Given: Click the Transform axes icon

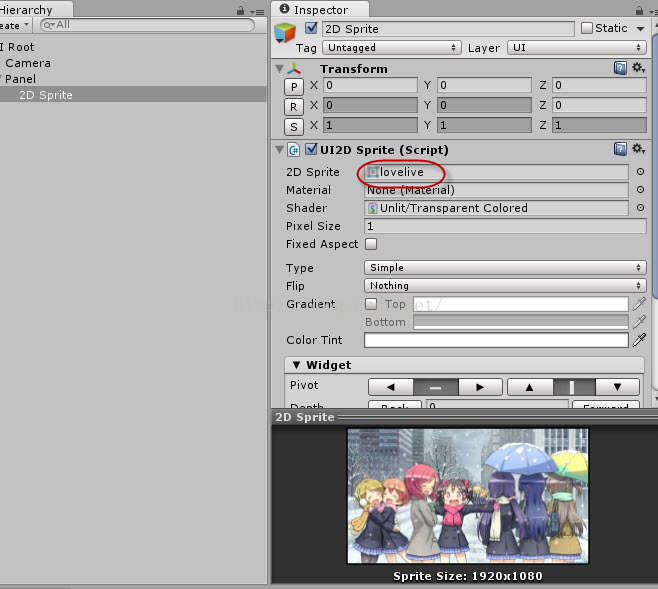Looking at the screenshot, I should [x=294, y=68].
